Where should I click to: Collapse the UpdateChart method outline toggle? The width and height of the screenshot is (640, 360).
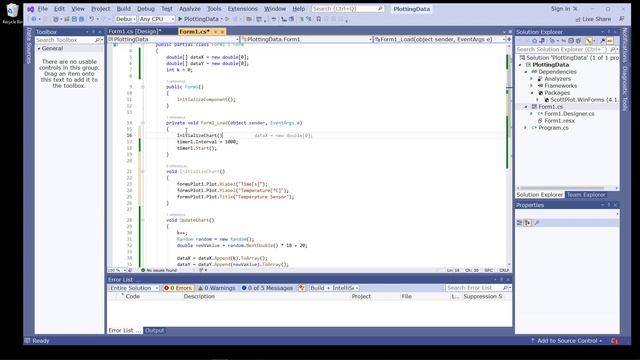coord(142,220)
